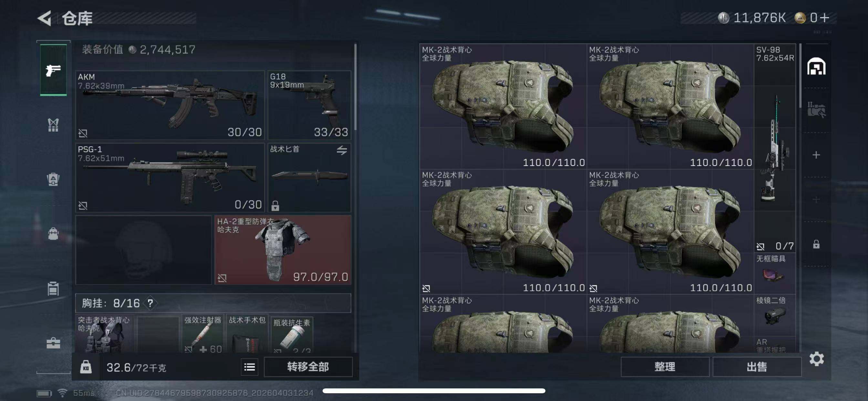Click the 胸挂 question mark help icon
This screenshot has height=401, width=868.
click(x=150, y=303)
